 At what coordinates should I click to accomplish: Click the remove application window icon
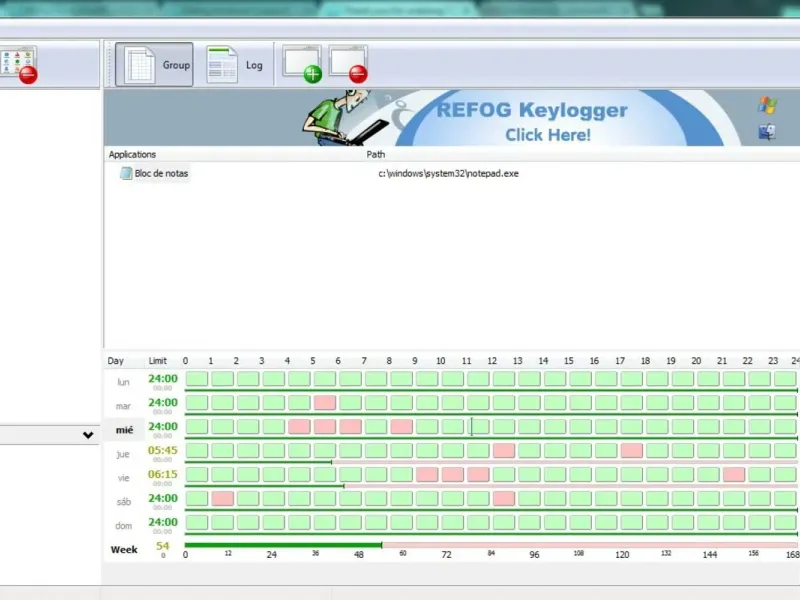pos(348,64)
